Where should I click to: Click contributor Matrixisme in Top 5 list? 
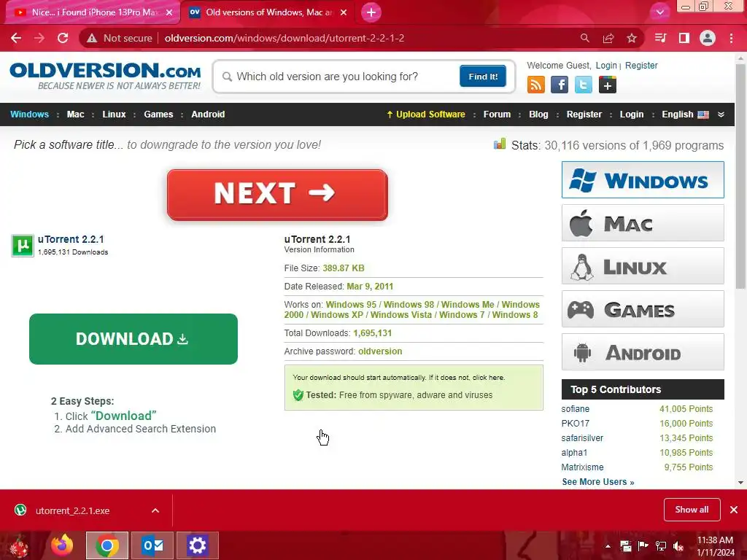point(582,467)
